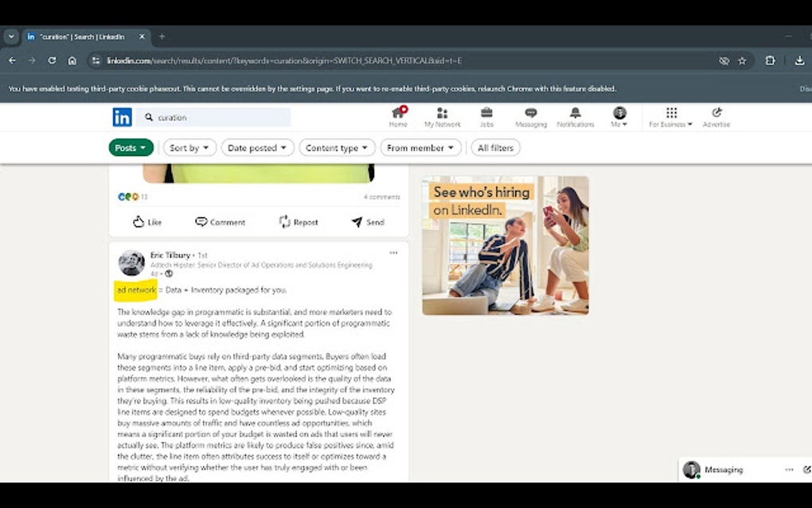Open the LinkedIn Home feed
Image resolution: width=812 pixels, height=508 pixels.
click(x=397, y=117)
